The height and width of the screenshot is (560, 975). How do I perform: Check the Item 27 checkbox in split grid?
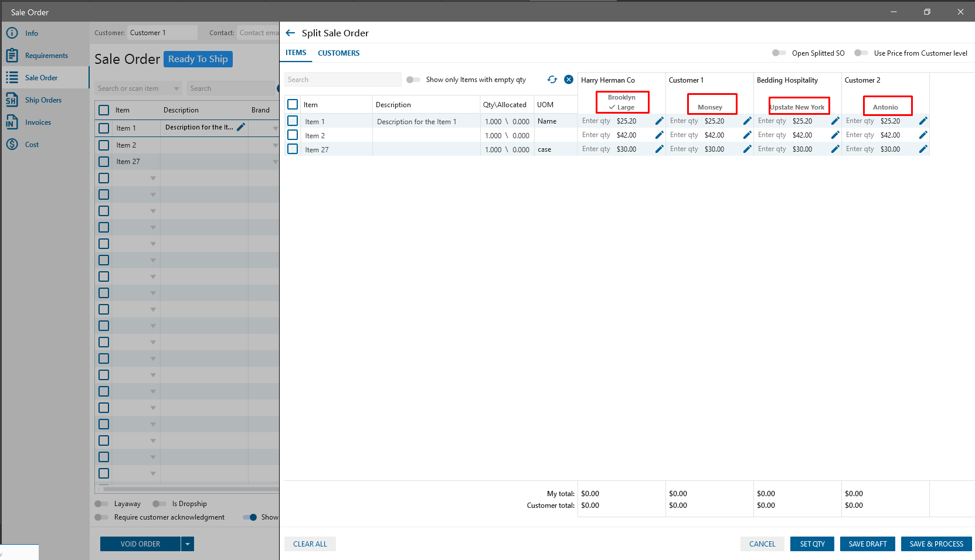click(293, 149)
